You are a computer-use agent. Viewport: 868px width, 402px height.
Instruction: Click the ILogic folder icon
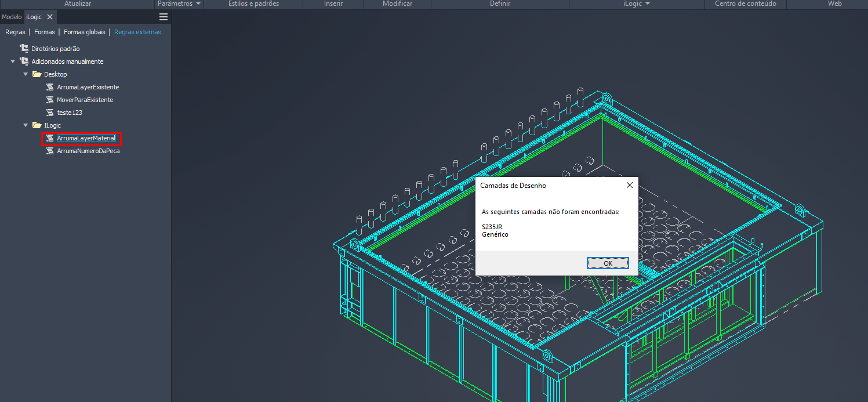pos(37,125)
